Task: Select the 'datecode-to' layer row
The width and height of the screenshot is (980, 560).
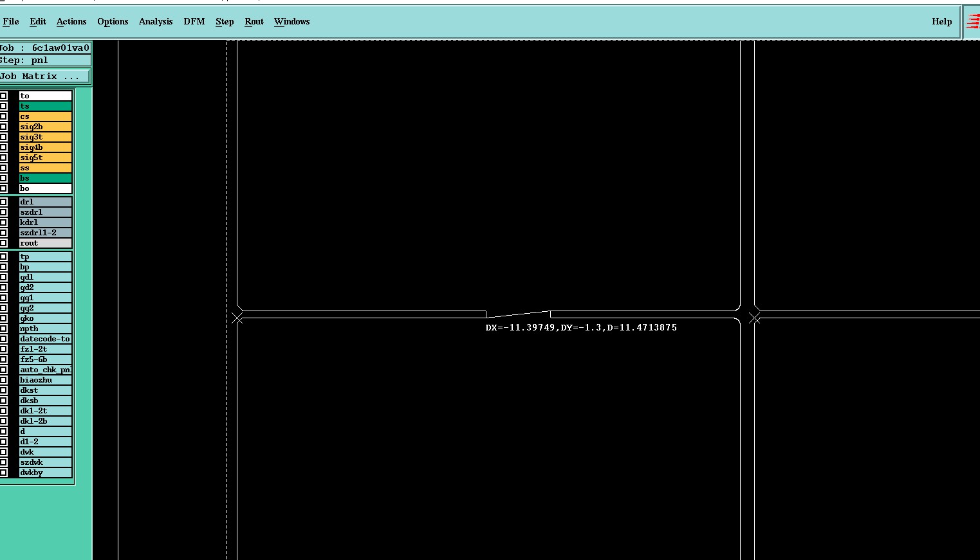Action: (45, 339)
